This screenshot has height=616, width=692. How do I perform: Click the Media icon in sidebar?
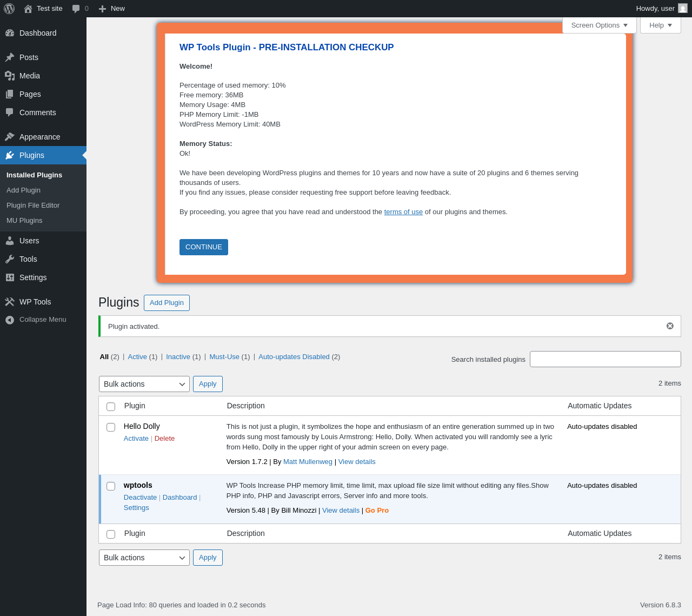pyautogui.click(x=10, y=76)
